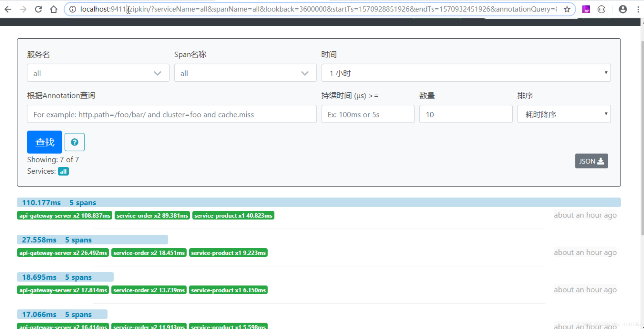
Task: Click the 'all' services badge
Action: tap(63, 172)
